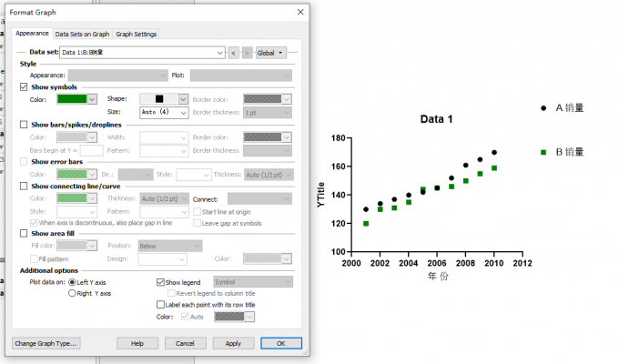
Task: Open the Graph Settings tab
Action: tap(137, 34)
